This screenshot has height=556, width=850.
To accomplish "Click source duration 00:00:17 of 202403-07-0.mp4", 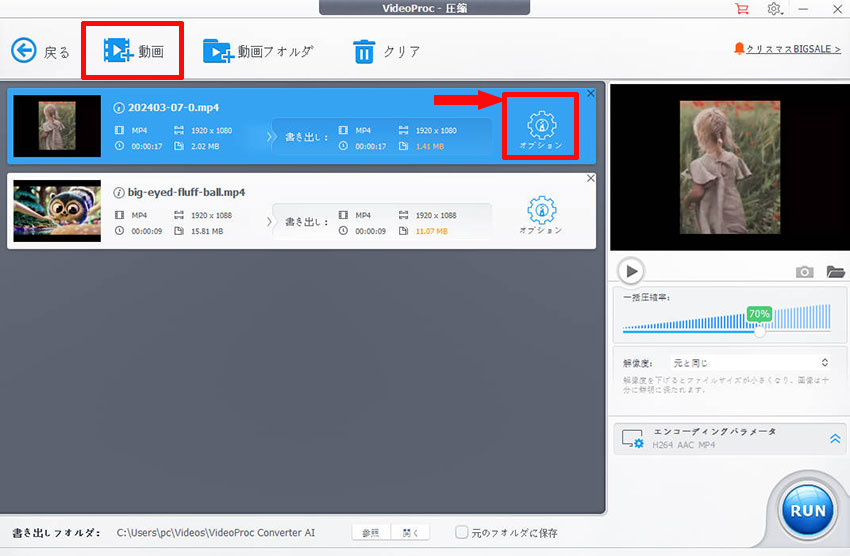I will [x=146, y=146].
